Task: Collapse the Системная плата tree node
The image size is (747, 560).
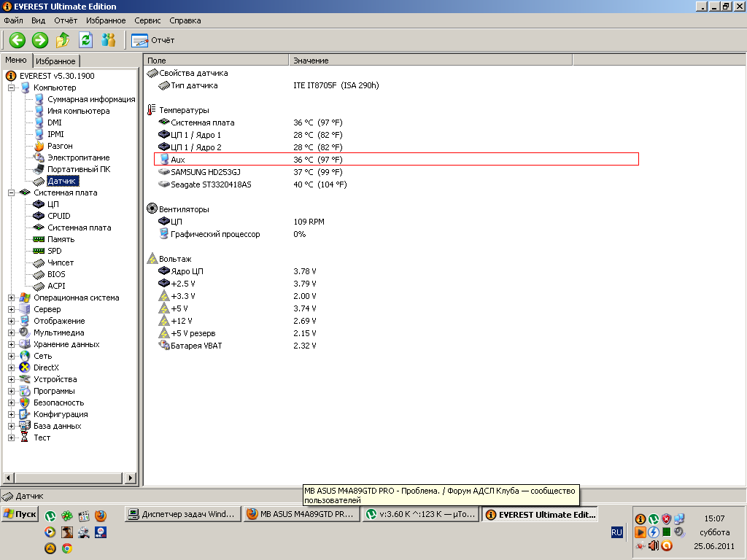Action: point(12,192)
